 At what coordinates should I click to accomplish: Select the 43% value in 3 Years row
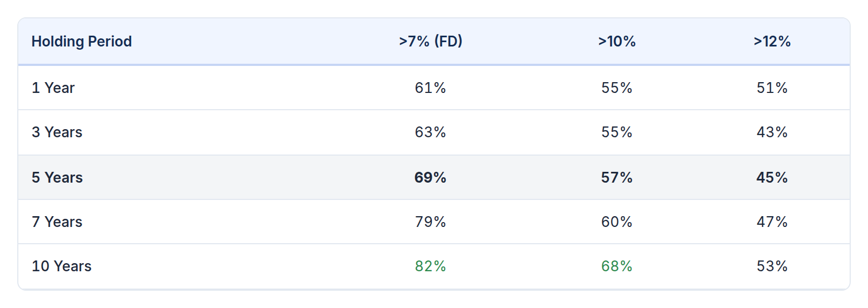point(772,132)
